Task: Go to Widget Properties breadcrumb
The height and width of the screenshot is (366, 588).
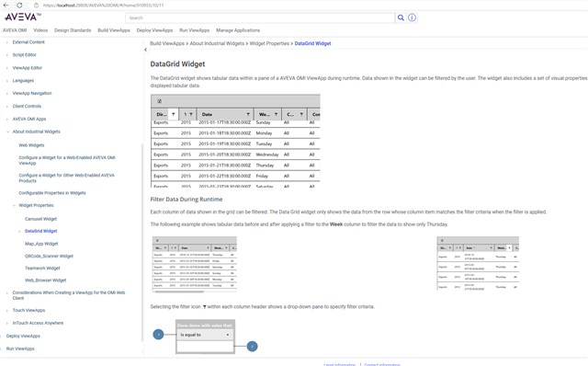Action: [x=269, y=43]
